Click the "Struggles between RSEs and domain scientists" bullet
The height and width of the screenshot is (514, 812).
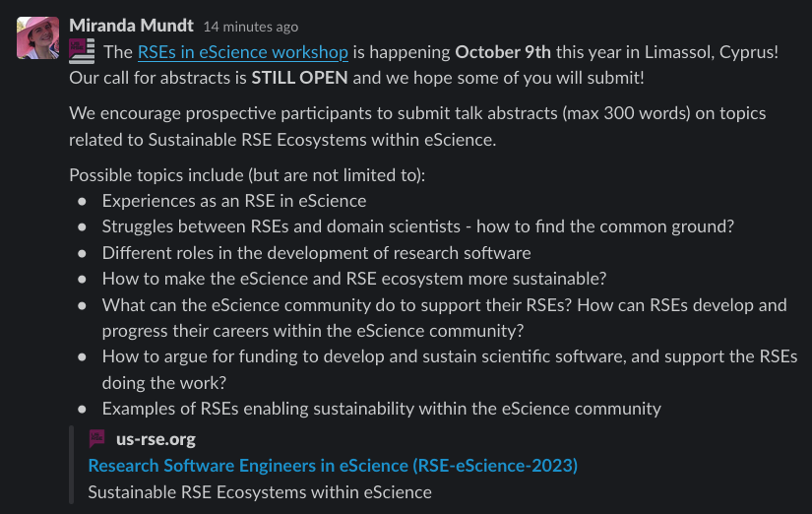pos(417,226)
